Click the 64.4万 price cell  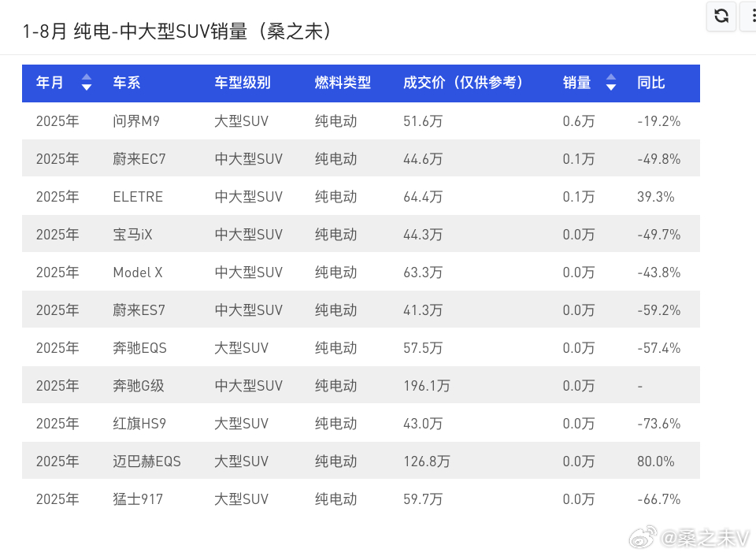pos(423,197)
